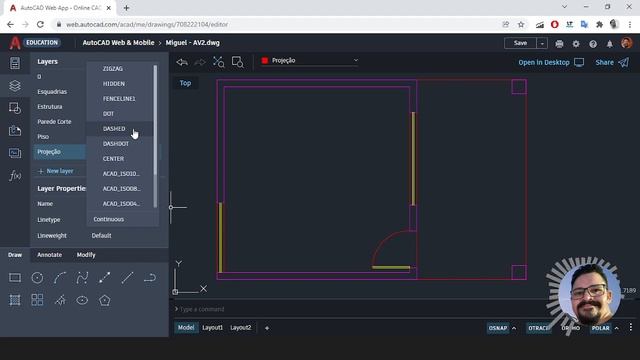Switch to the Layout2 tab
The image size is (640, 360).
pos(240,328)
